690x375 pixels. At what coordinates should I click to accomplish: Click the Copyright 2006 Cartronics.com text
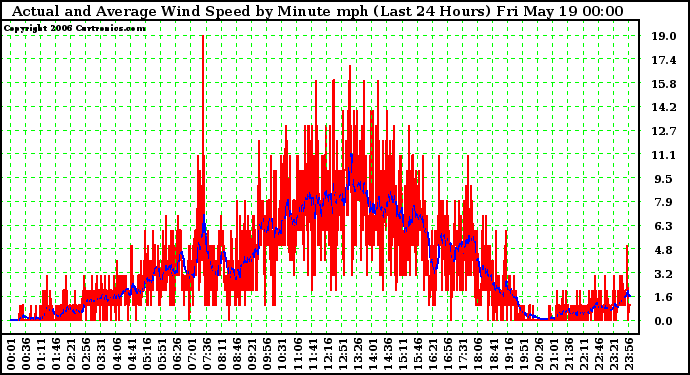[x=75, y=29]
